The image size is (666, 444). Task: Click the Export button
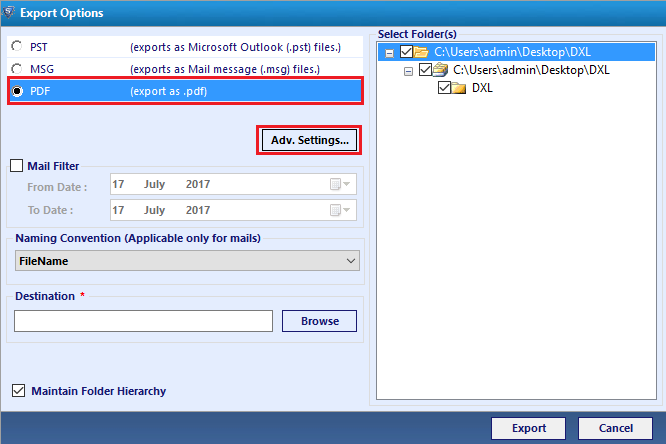click(528, 428)
